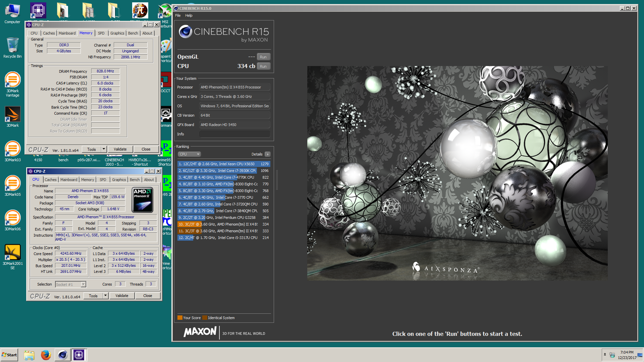644x362 pixels.
Task: Click the Identical System brown legend swatch
Action: coord(205,318)
